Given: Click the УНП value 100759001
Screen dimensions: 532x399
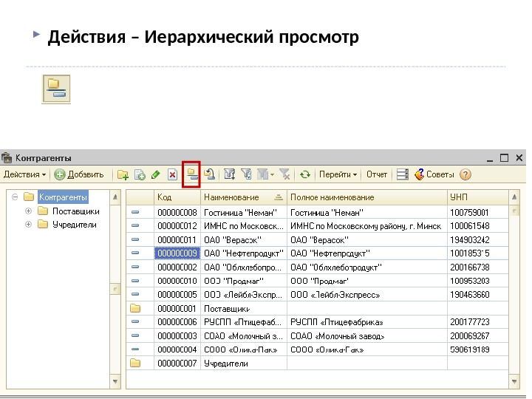Looking at the screenshot, I should click(478, 212).
